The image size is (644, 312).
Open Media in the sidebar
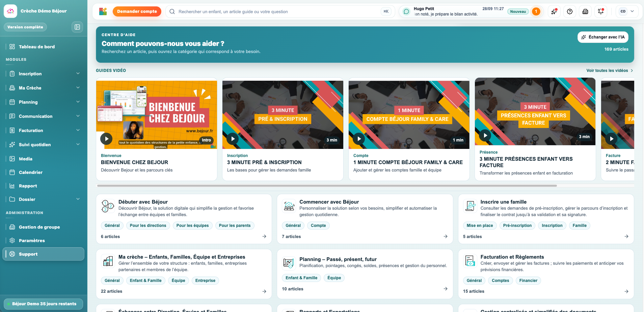point(44,159)
